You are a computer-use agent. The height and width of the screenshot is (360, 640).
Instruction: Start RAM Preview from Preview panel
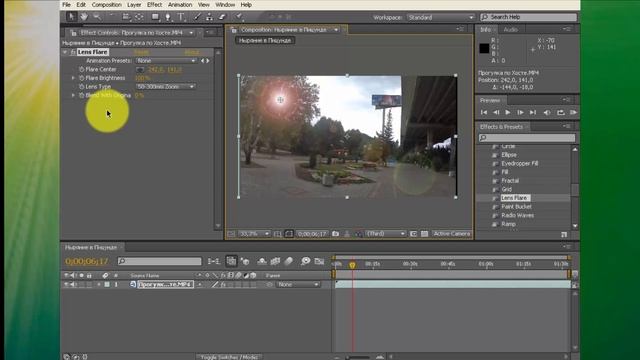[x=573, y=112]
